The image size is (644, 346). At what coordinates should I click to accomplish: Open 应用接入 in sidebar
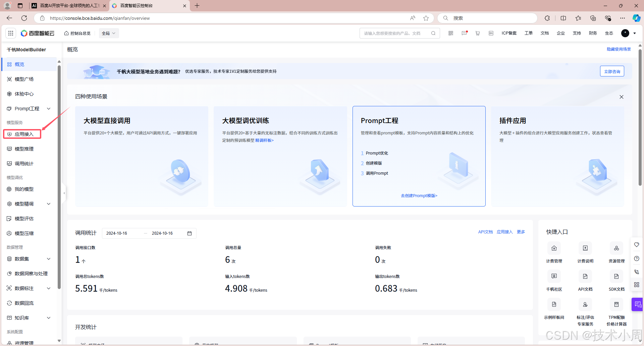[x=22, y=134]
